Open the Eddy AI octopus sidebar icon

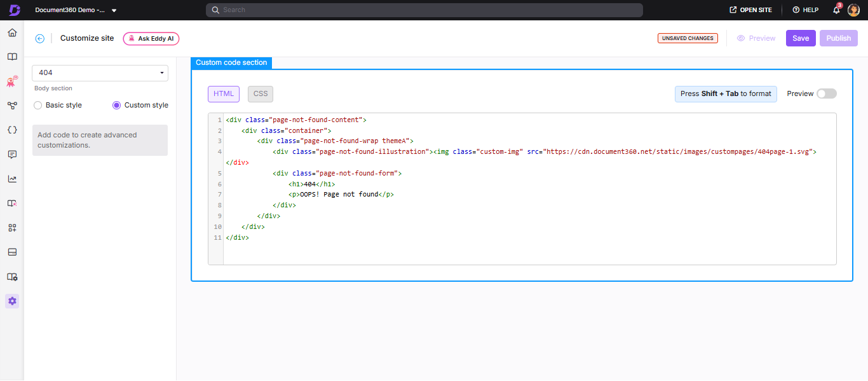pos(12,81)
